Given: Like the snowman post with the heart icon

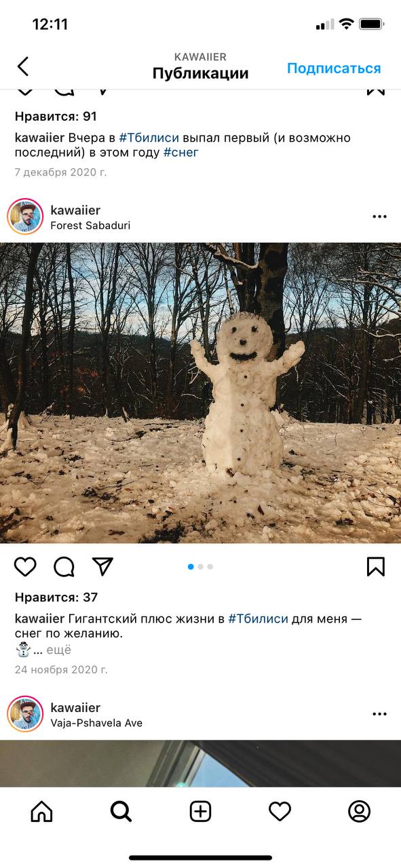Looking at the screenshot, I should (25, 566).
